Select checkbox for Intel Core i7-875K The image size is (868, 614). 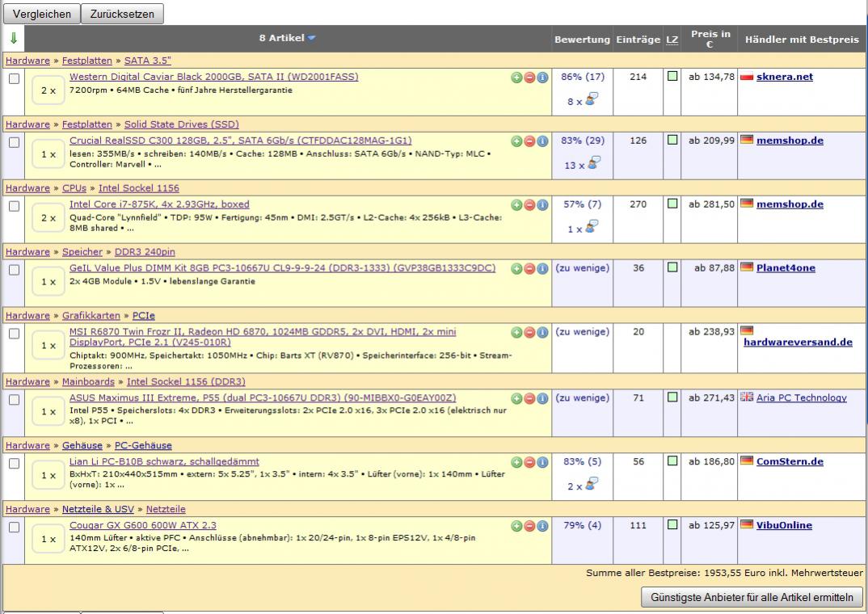tap(14, 206)
